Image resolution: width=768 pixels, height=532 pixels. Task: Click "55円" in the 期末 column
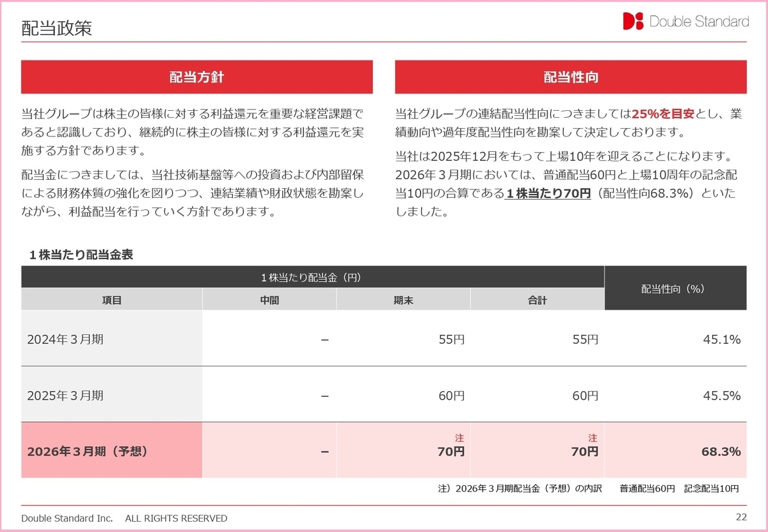coord(451,339)
